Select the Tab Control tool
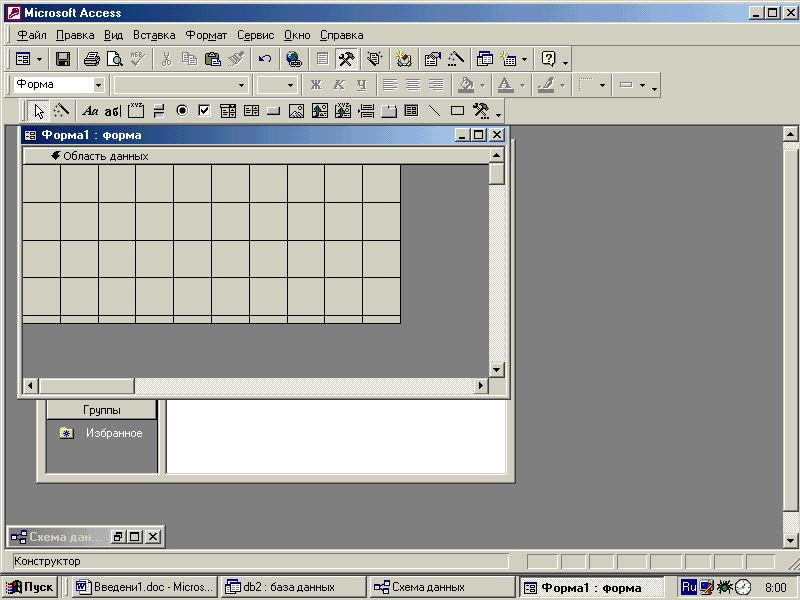 [x=389, y=111]
